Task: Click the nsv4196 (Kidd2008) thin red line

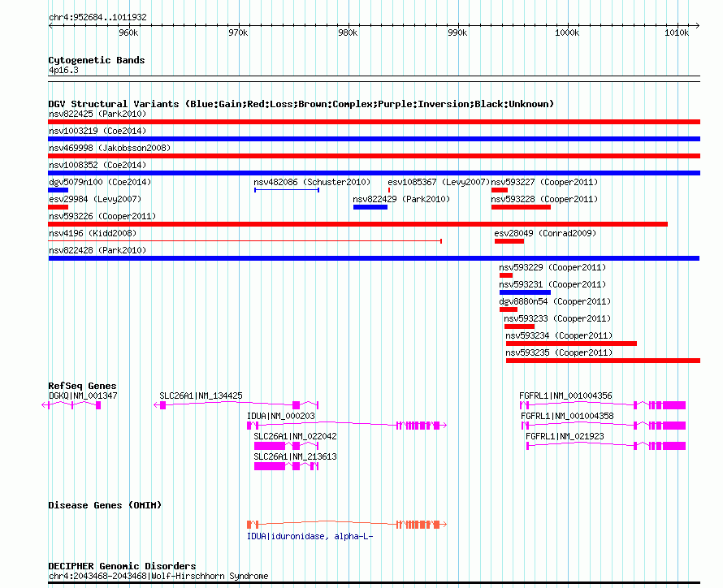Action: [x=245, y=241]
